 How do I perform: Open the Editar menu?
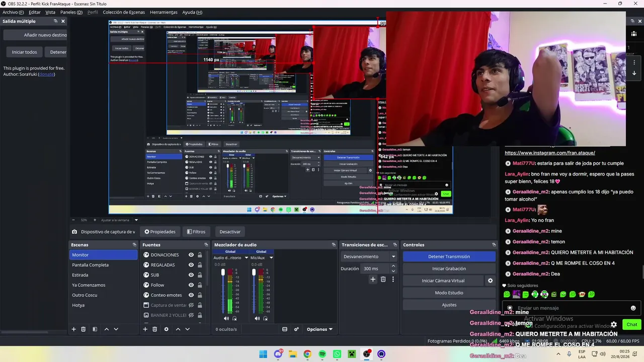pos(35,12)
